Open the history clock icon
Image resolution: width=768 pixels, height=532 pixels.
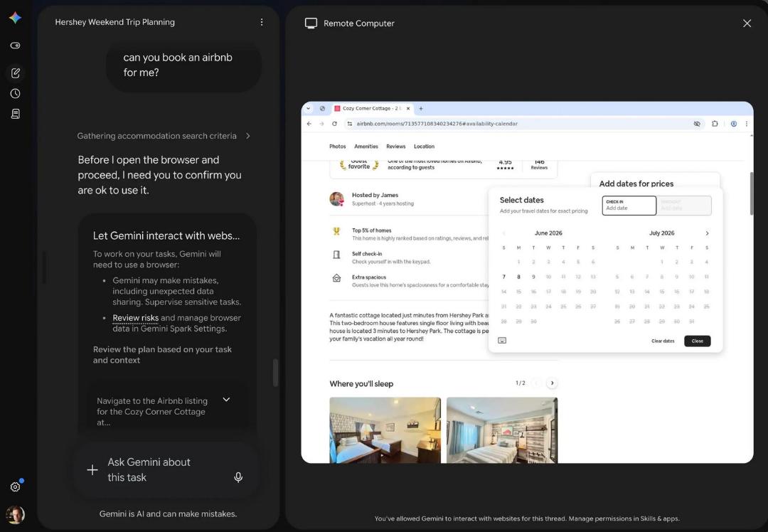pos(15,94)
